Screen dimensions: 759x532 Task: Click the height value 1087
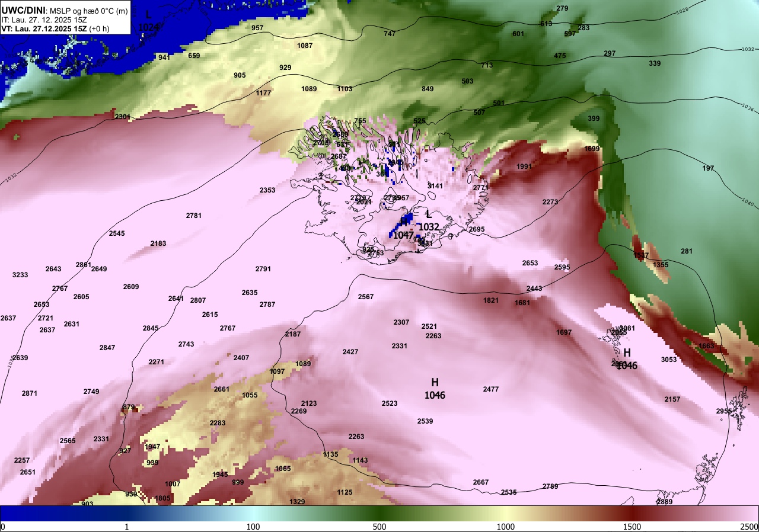click(x=305, y=46)
